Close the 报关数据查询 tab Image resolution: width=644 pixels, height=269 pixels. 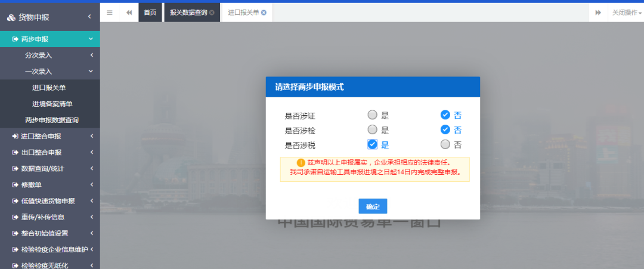pyautogui.click(x=212, y=13)
